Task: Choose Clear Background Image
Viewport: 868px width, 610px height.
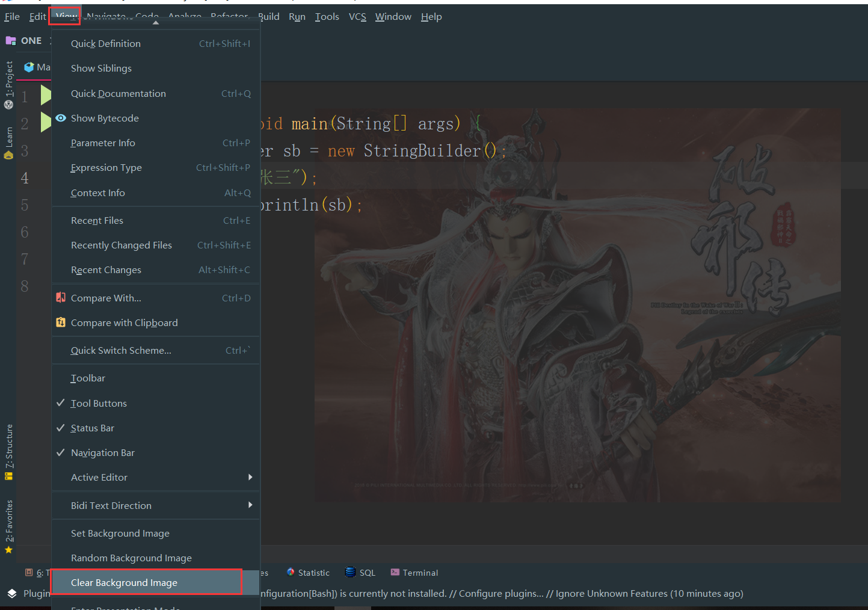Action: 124,582
